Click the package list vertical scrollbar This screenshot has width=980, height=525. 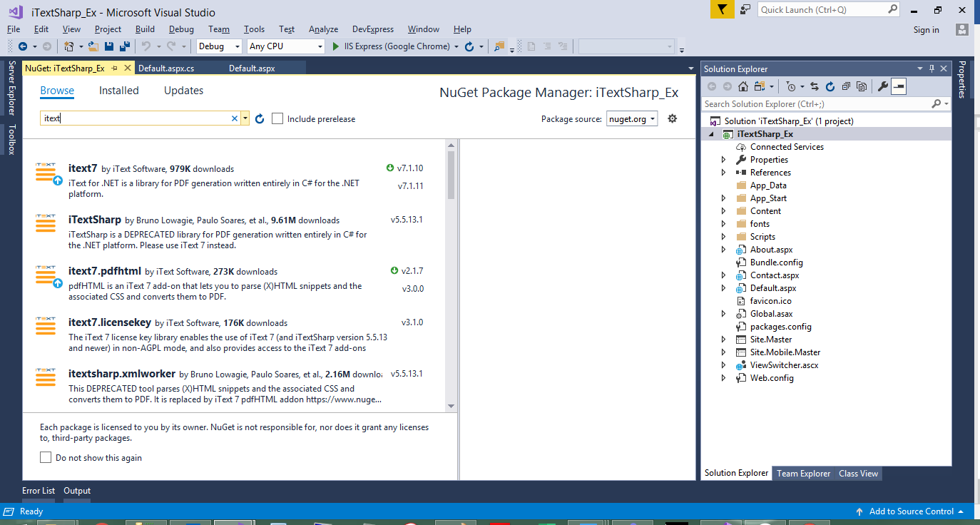(451, 175)
